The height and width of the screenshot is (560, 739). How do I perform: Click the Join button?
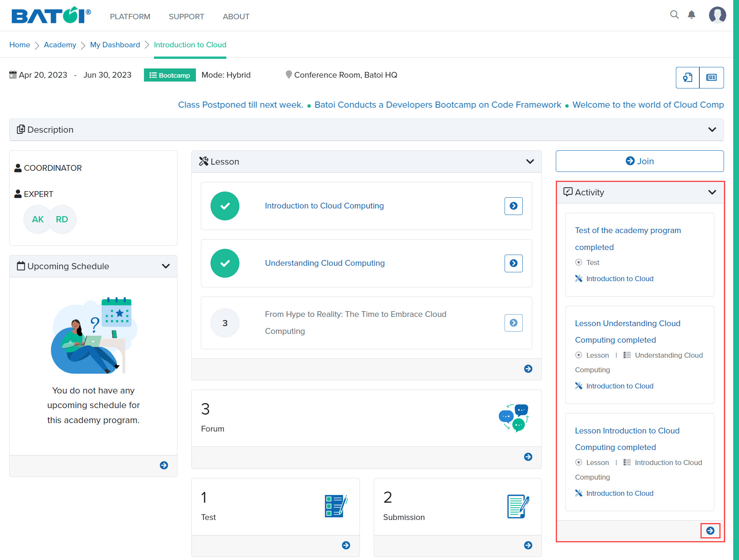(639, 161)
